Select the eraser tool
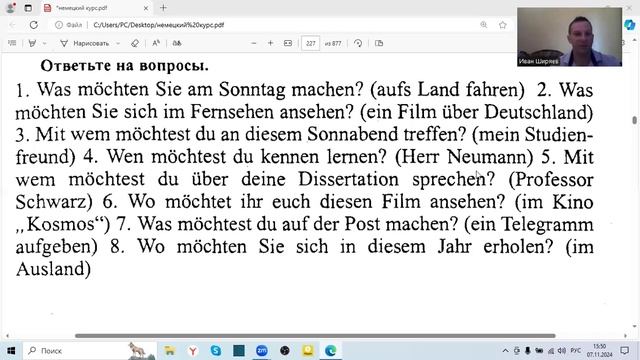 (135, 43)
